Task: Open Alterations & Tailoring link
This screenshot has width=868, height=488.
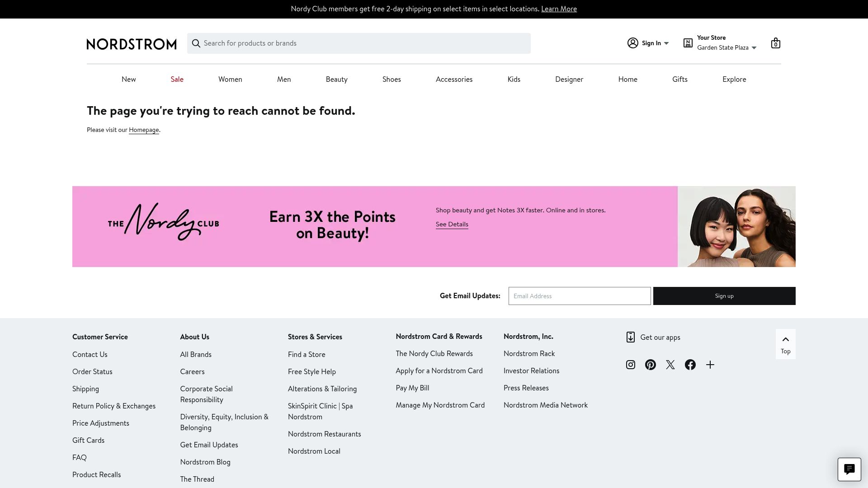Action: tap(322, 389)
